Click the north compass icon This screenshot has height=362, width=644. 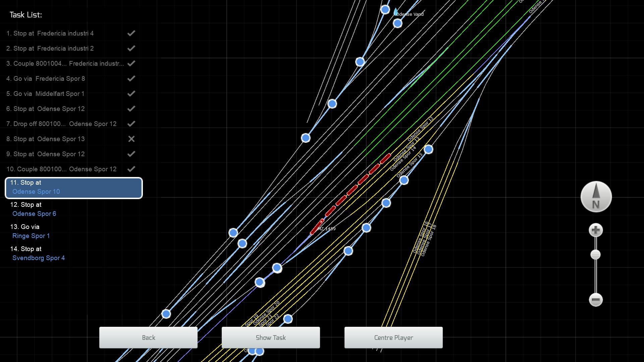(x=596, y=197)
